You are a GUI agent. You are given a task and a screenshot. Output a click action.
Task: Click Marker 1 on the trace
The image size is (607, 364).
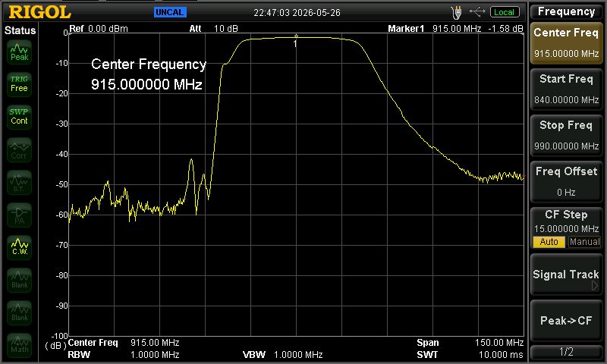pos(296,36)
